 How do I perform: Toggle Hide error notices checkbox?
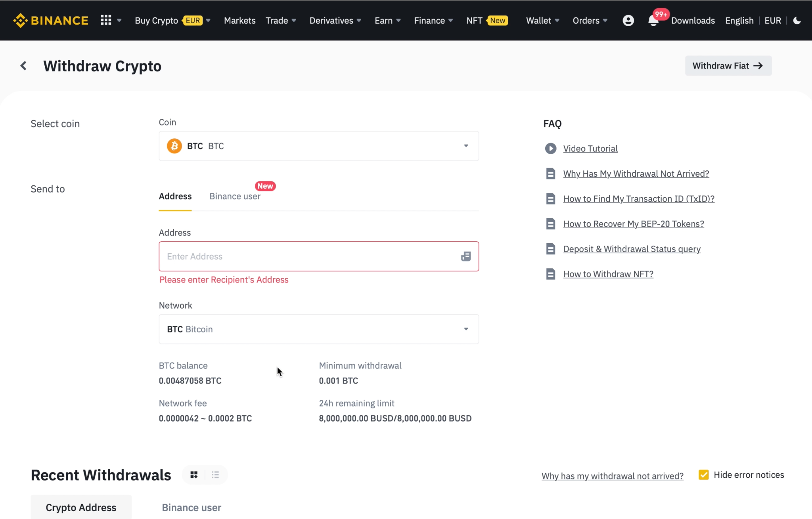click(704, 475)
